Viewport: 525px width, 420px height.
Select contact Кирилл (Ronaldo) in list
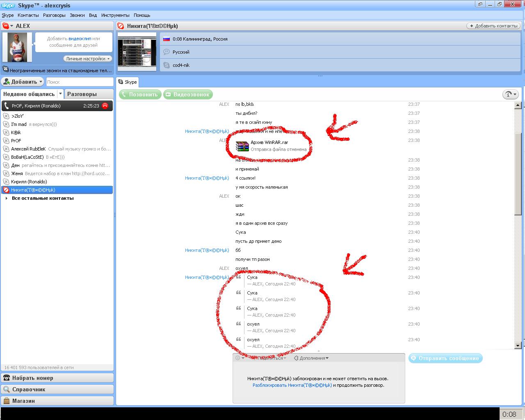57,182
